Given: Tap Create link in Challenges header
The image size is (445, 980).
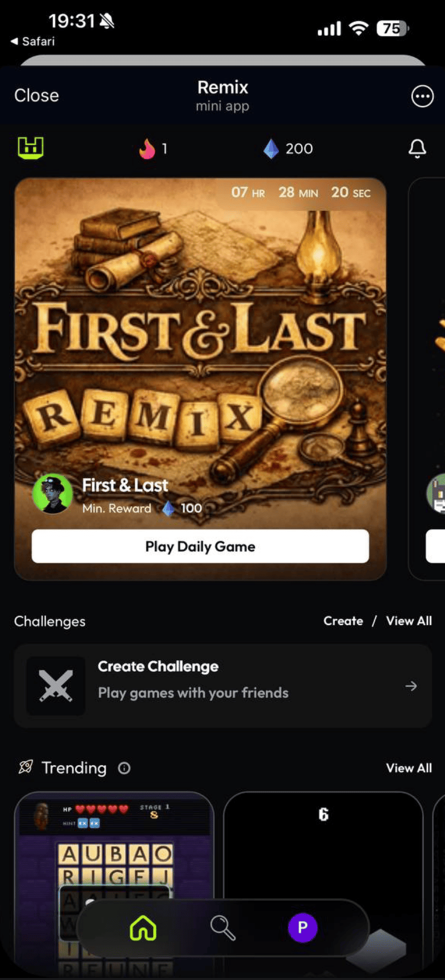Looking at the screenshot, I should [343, 621].
